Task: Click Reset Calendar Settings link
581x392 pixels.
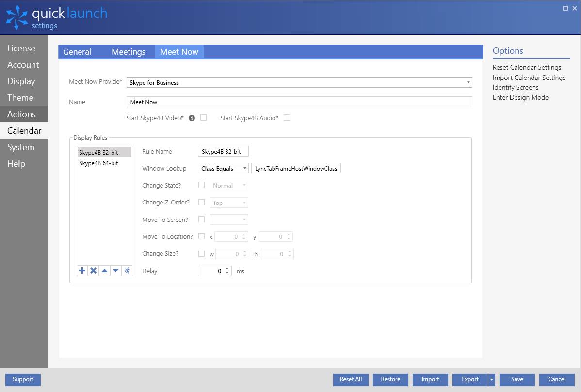Action: 527,67
